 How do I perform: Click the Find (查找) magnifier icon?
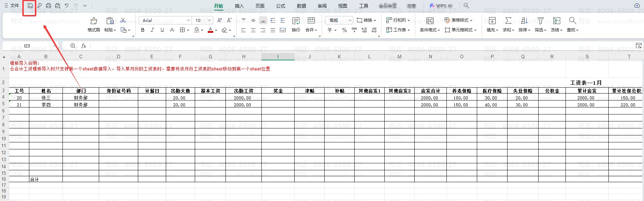(x=572, y=21)
